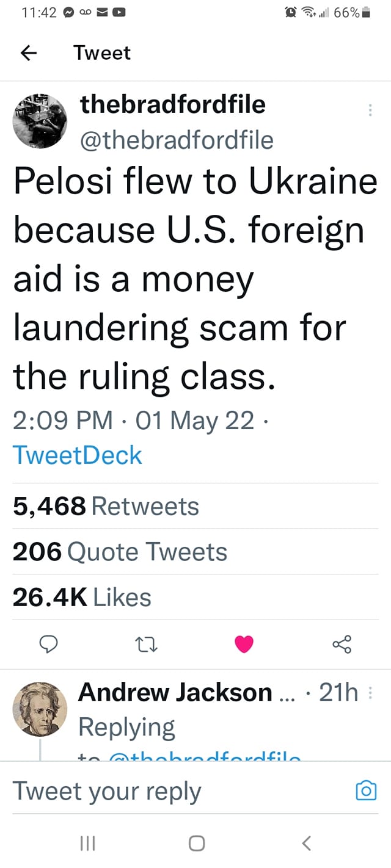The image size is (391, 868).
Task: Tap the Tweet your reply field
Action: [177, 791]
